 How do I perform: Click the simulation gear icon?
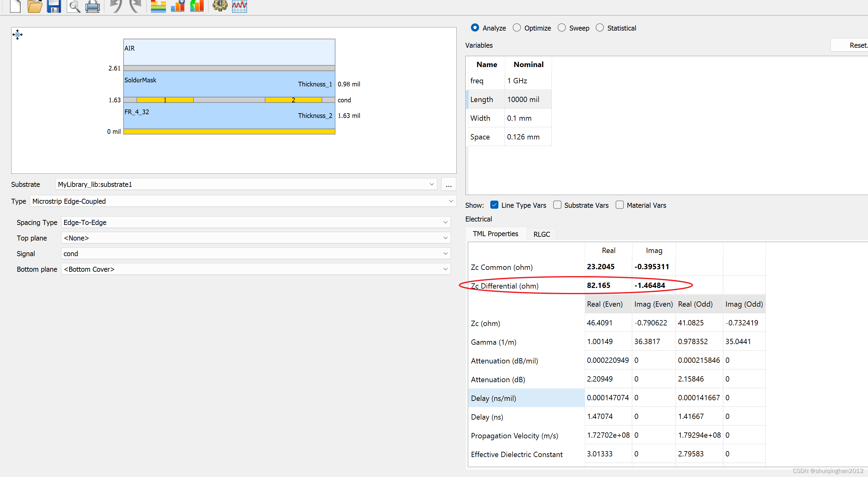(x=220, y=6)
